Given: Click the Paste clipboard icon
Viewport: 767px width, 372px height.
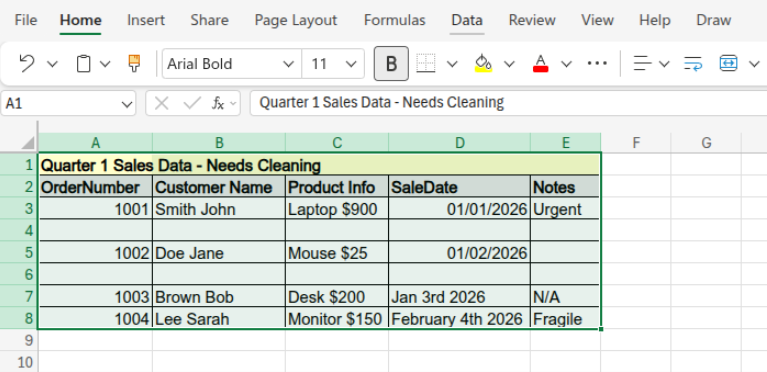Looking at the screenshot, I should click(x=84, y=64).
